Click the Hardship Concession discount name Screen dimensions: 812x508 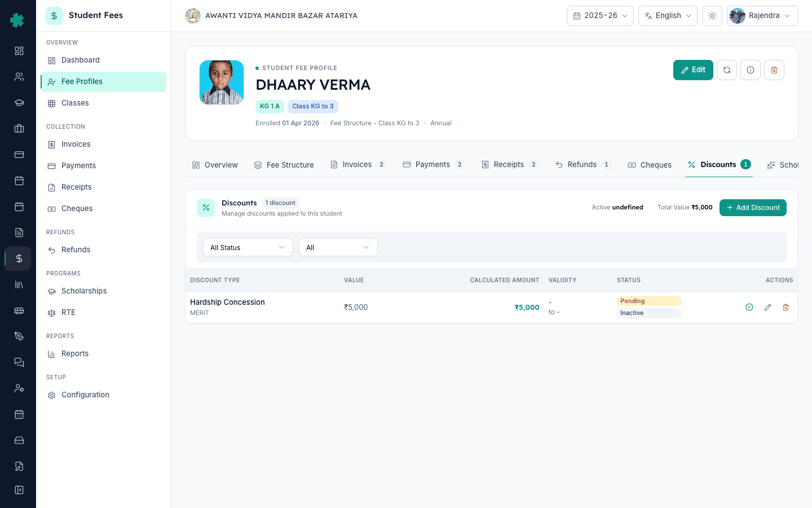click(227, 302)
